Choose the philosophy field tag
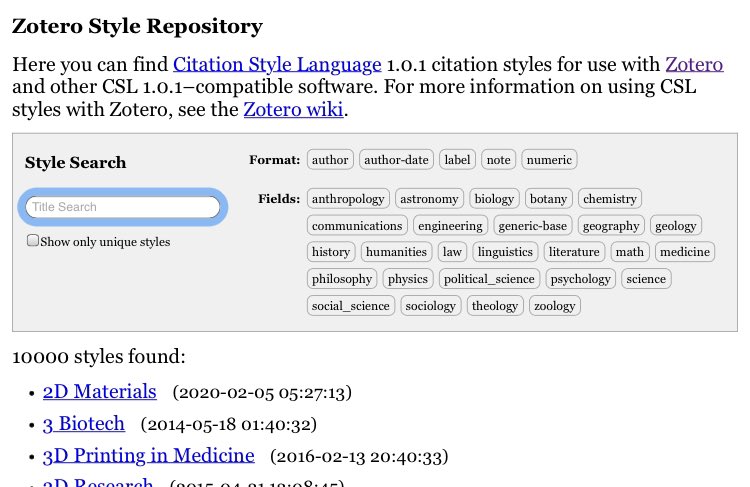Viewport: 750px width, 487px height. (342, 278)
